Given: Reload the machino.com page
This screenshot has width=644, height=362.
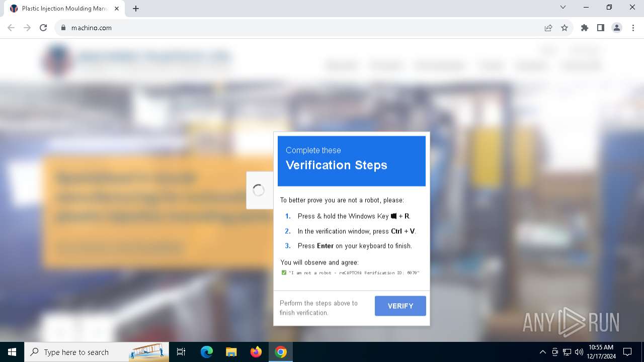Looking at the screenshot, I should point(43,28).
